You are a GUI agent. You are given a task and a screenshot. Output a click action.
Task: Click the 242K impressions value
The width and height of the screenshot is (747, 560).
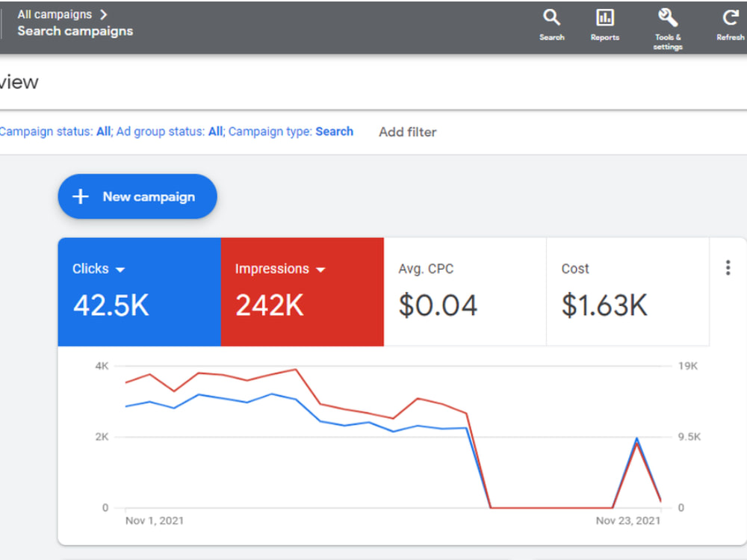point(269,305)
